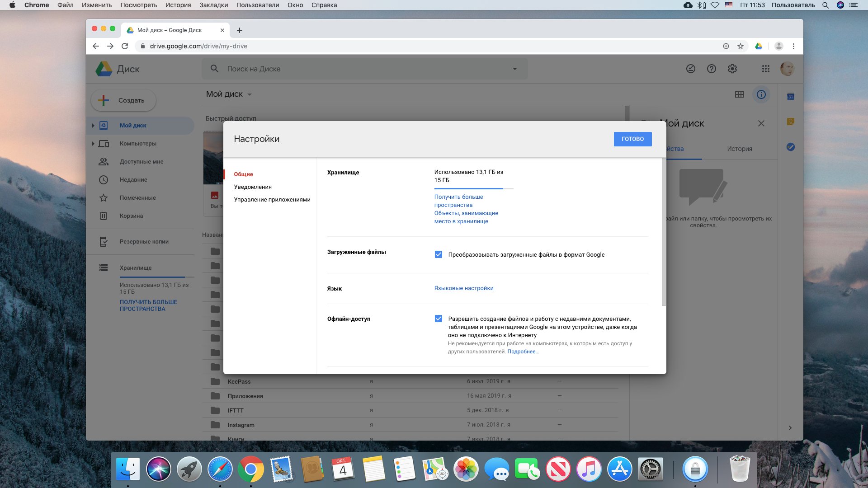Open Launchpad from the Dock

tap(189, 469)
